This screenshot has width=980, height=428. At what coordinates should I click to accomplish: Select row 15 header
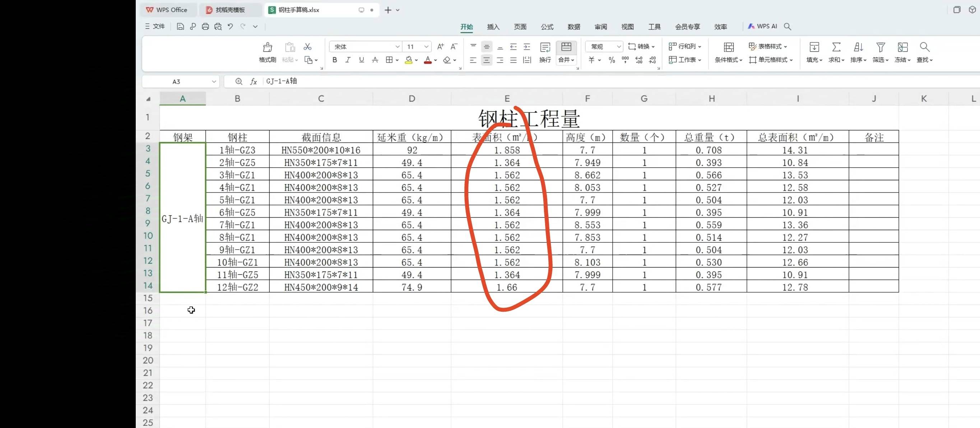click(x=148, y=298)
